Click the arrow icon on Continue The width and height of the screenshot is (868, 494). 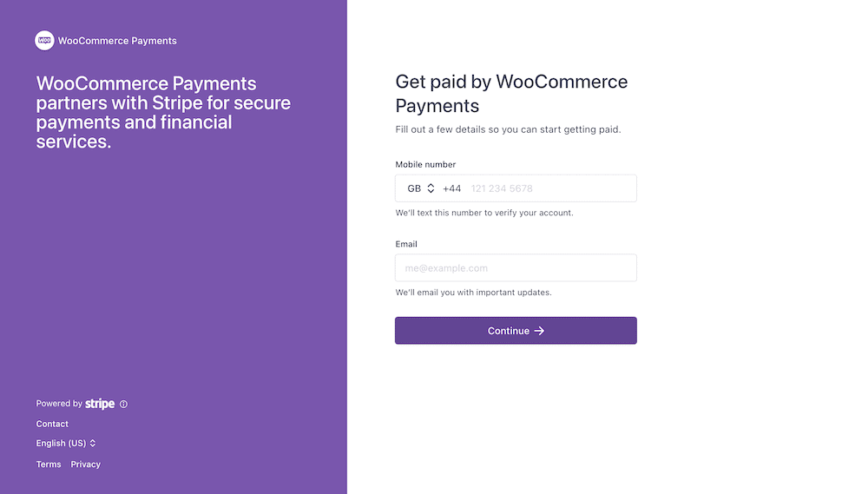[x=539, y=331]
